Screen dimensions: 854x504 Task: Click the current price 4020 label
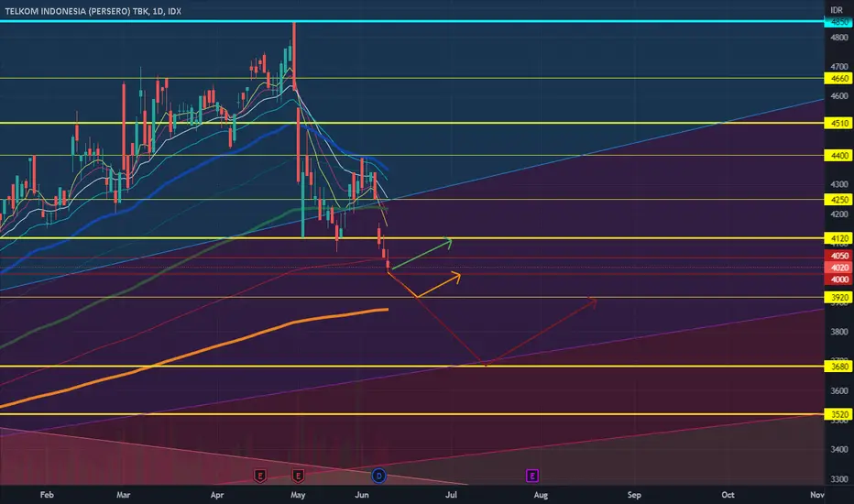pyautogui.click(x=838, y=268)
